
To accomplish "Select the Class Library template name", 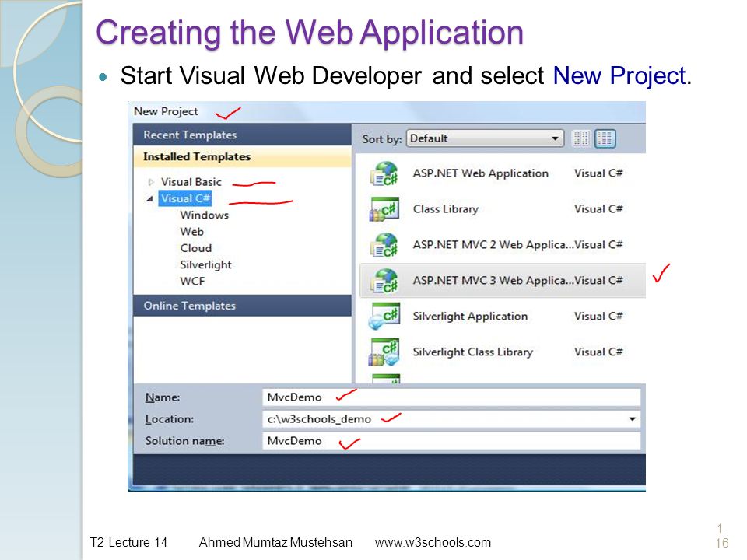I will tap(445, 209).
